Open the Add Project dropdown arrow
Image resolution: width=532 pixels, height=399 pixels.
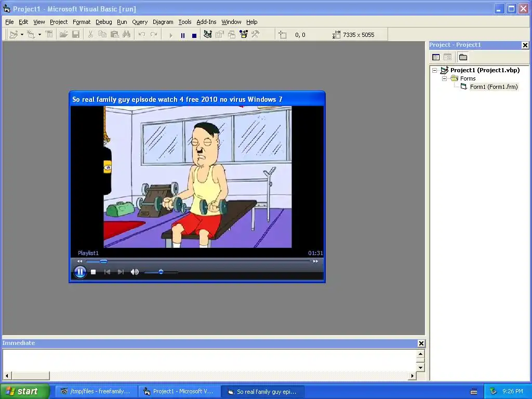(x=22, y=35)
